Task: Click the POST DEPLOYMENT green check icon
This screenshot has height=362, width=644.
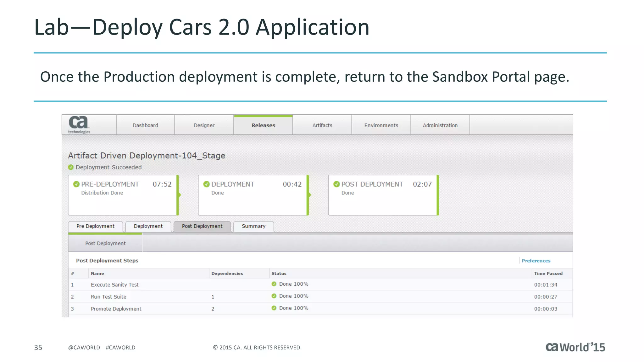Action: click(337, 184)
